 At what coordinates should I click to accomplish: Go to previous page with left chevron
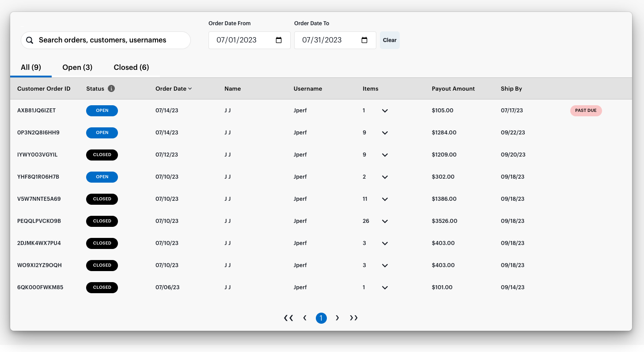305,318
